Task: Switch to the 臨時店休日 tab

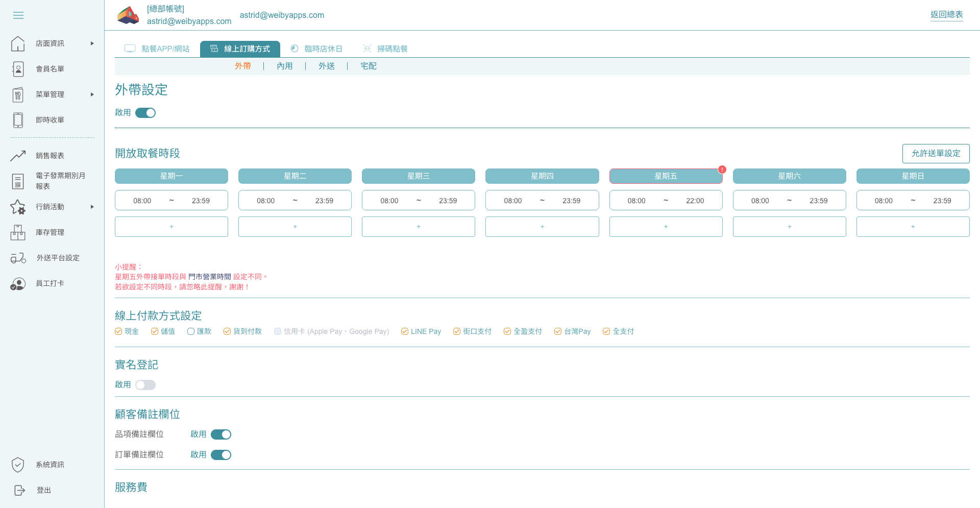Action: 316,49
